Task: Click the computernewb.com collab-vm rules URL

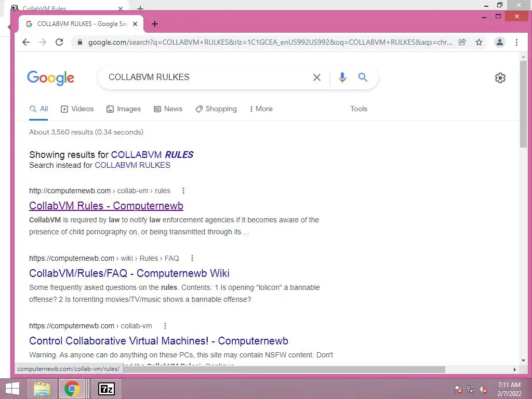Action: (100, 191)
